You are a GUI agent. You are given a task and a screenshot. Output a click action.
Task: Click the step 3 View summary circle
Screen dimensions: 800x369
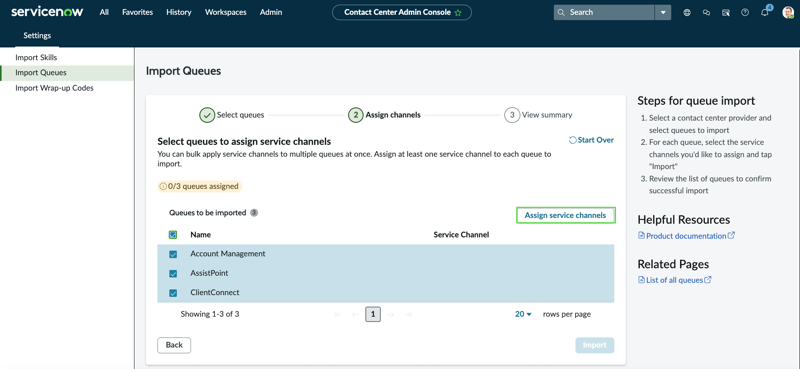512,115
